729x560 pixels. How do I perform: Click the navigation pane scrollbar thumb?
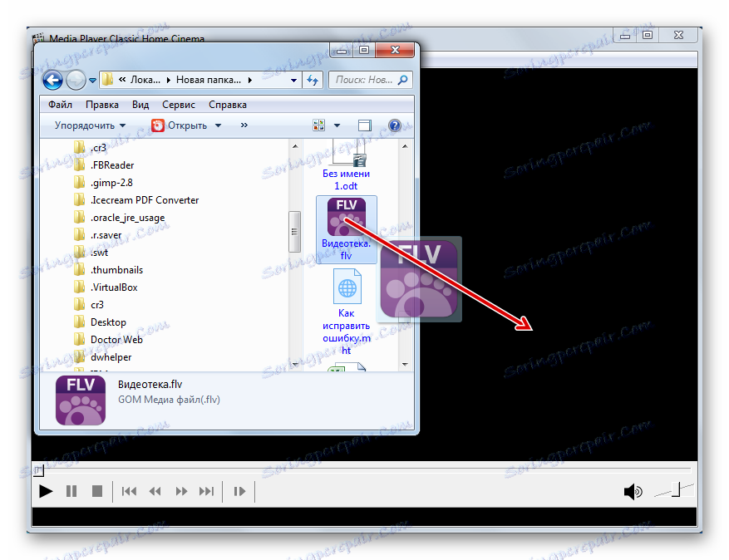tap(294, 232)
